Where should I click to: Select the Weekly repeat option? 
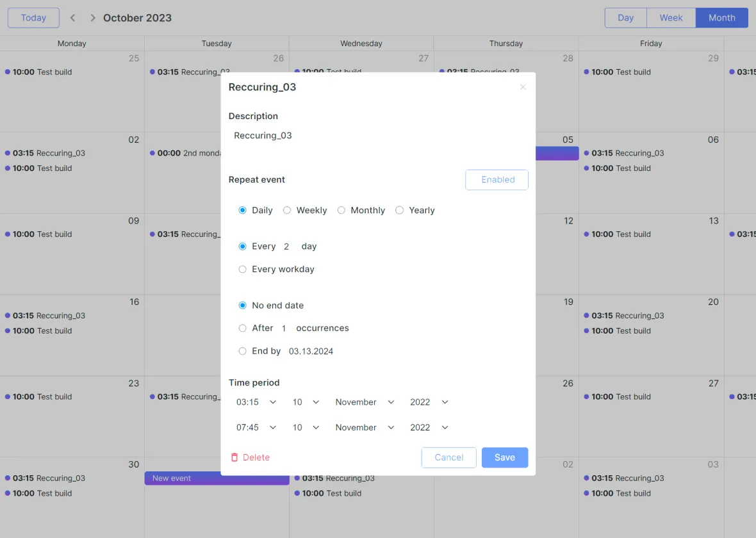pyautogui.click(x=287, y=210)
